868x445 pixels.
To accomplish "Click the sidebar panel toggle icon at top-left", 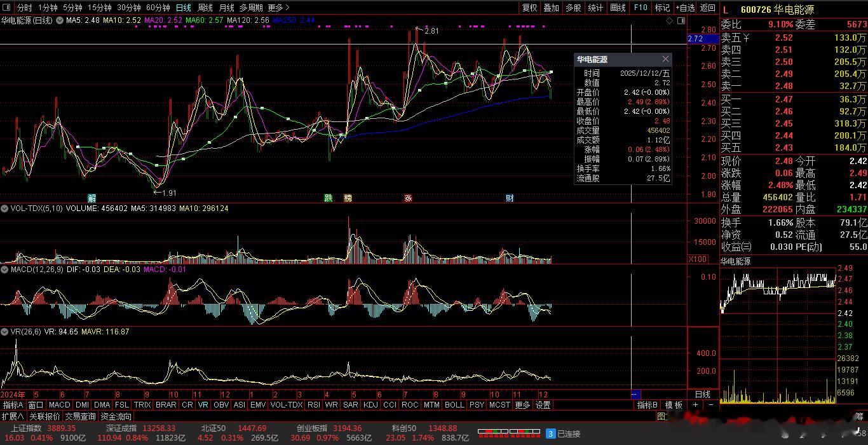I will tap(7, 8).
